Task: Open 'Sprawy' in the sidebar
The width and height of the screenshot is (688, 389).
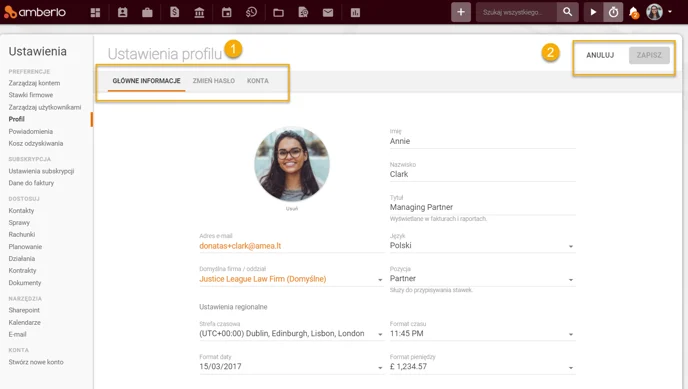Action: tap(19, 222)
